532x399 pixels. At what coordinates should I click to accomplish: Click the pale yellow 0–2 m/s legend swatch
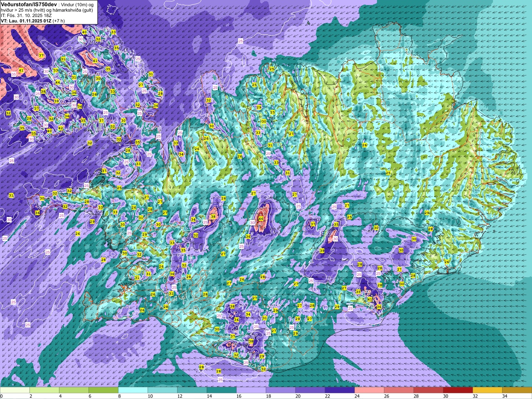click(15, 390)
